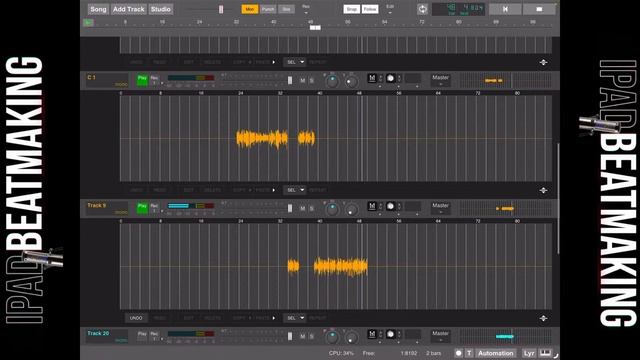The width and height of the screenshot is (640, 360).
Task: Open the Master output selector of track C 1
Action: click(x=440, y=80)
